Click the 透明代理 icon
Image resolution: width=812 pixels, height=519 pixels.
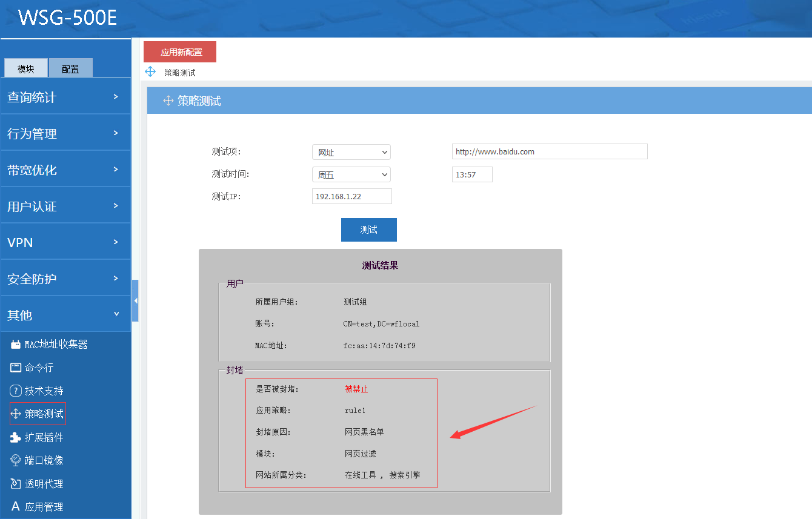(16, 484)
